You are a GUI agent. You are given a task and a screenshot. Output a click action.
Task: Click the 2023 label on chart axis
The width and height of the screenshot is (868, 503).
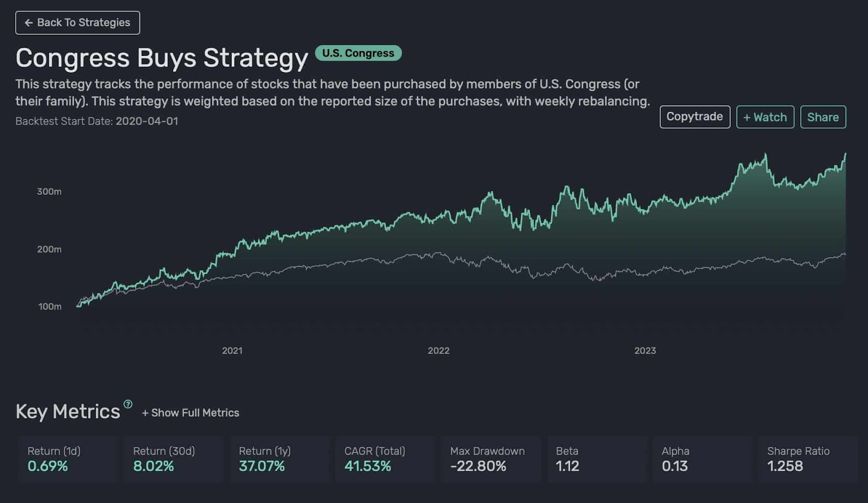pos(645,351)
